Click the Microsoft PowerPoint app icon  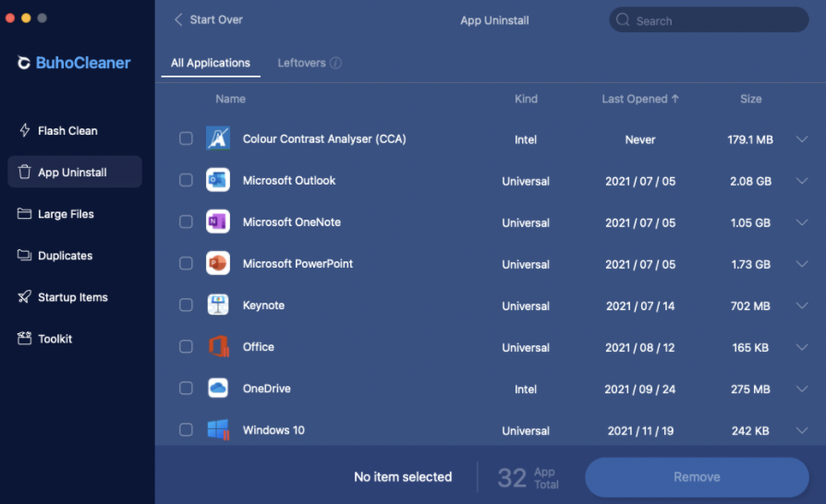point(217,263)
